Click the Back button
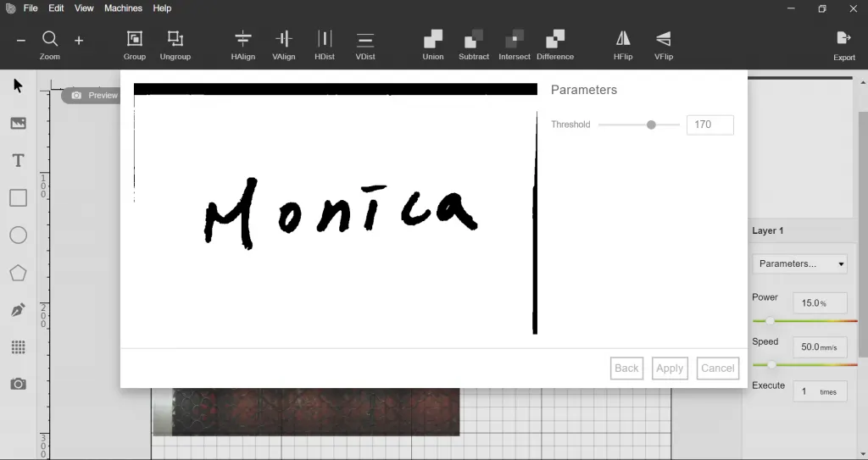The width and height of the screenshot is (868, 460). (x=626, y=369)
